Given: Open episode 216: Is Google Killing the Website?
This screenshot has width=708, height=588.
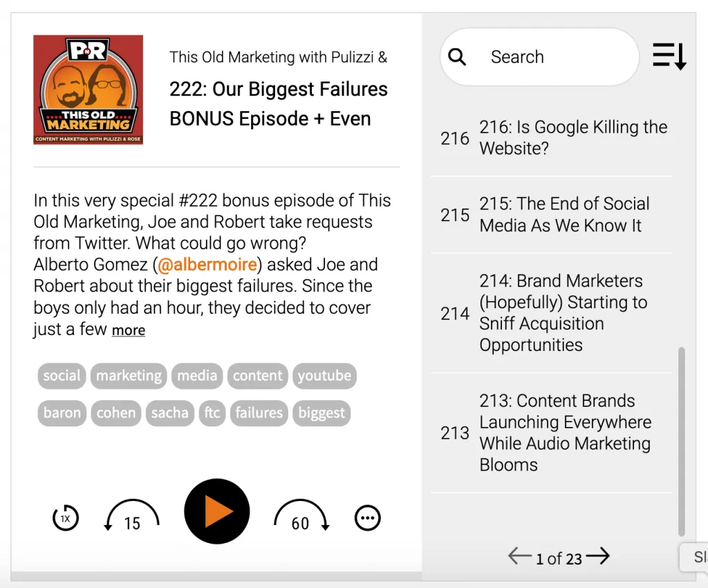Looking at the screenshot, I should 573,137.
